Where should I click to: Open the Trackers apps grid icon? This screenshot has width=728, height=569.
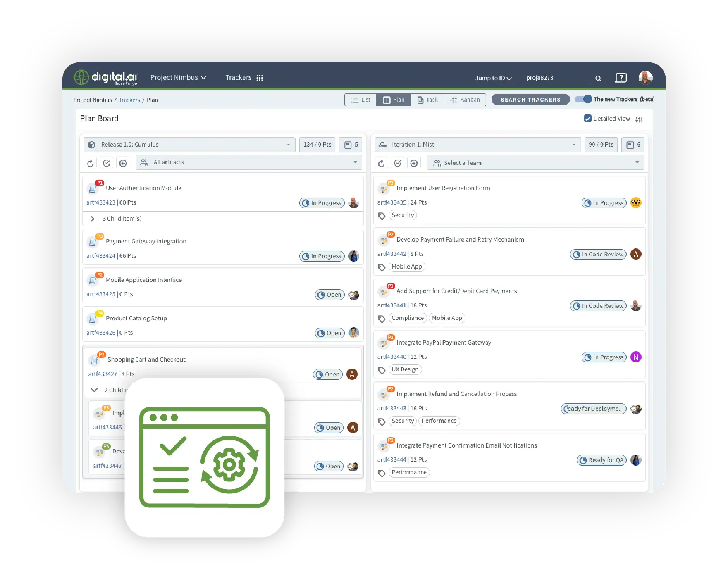click(260, 78)
